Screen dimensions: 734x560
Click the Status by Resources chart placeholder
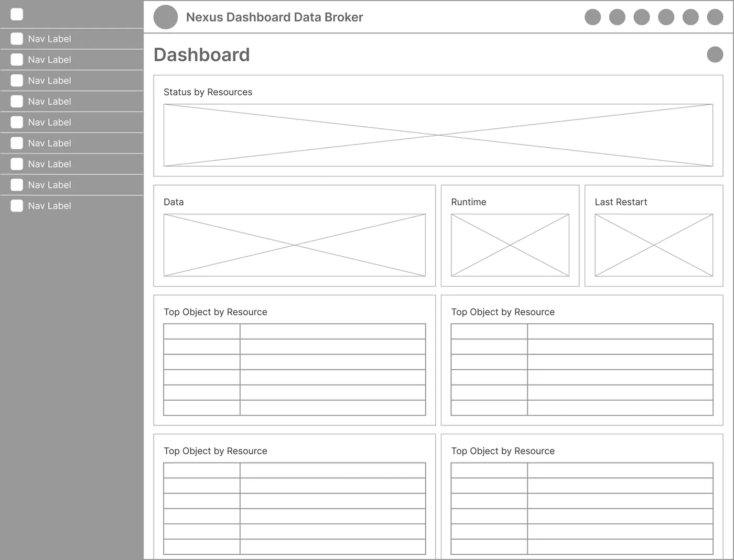438,135
